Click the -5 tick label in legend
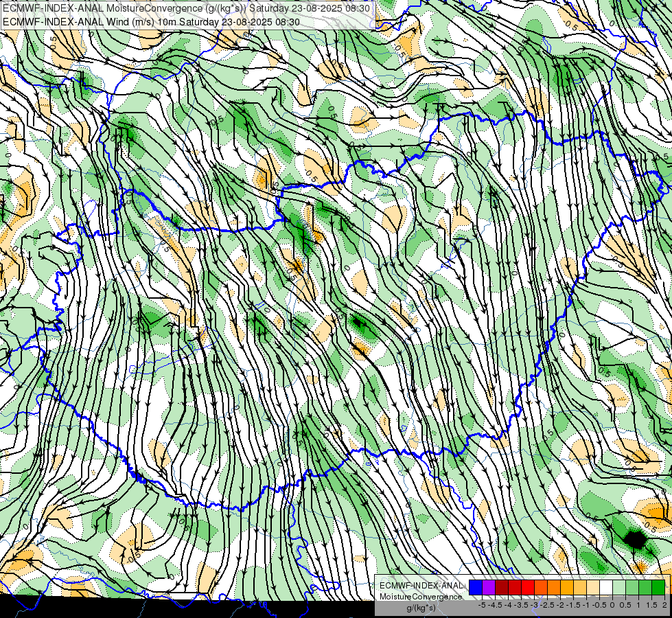The height and width of the screenshot is (618, 672). (x=482, y=605)
